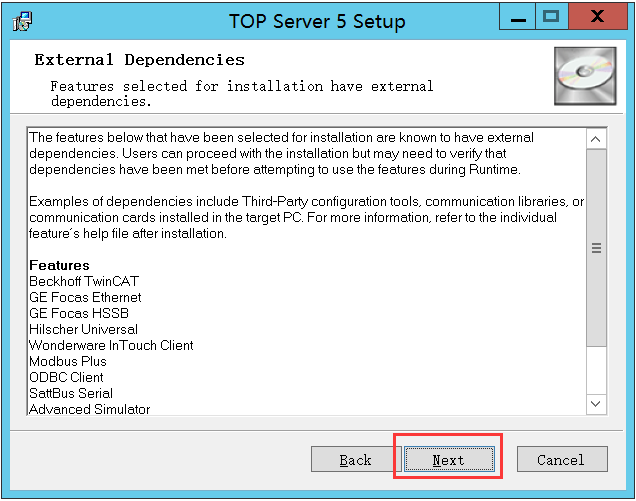
Task: Maximize the TOP Server 5 Setup window
Action: point(550,17)
